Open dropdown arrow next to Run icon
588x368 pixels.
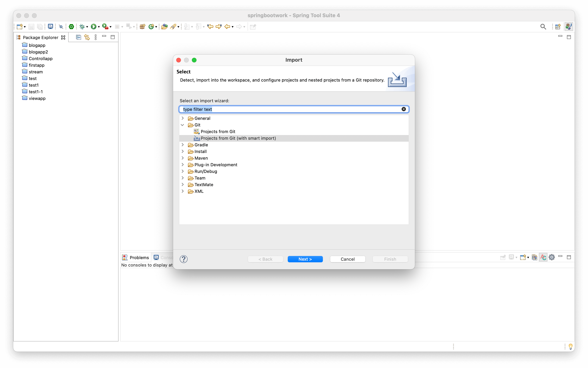coord(99,27)
